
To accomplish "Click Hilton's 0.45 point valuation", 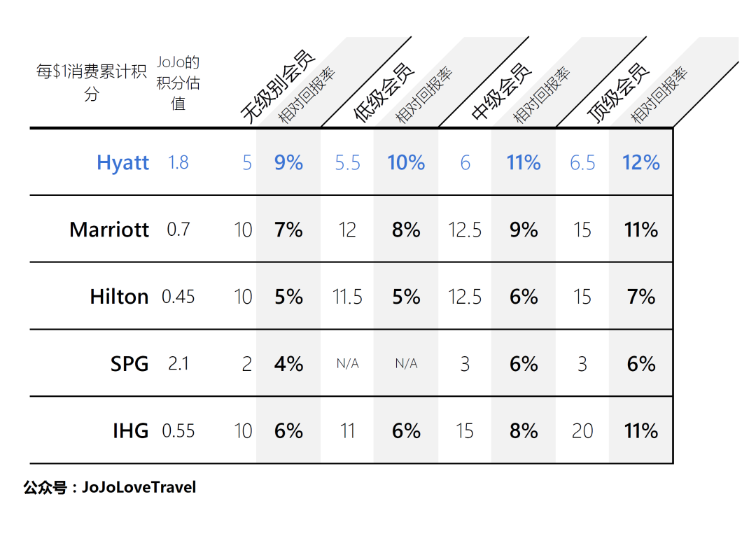I will 178,297.
